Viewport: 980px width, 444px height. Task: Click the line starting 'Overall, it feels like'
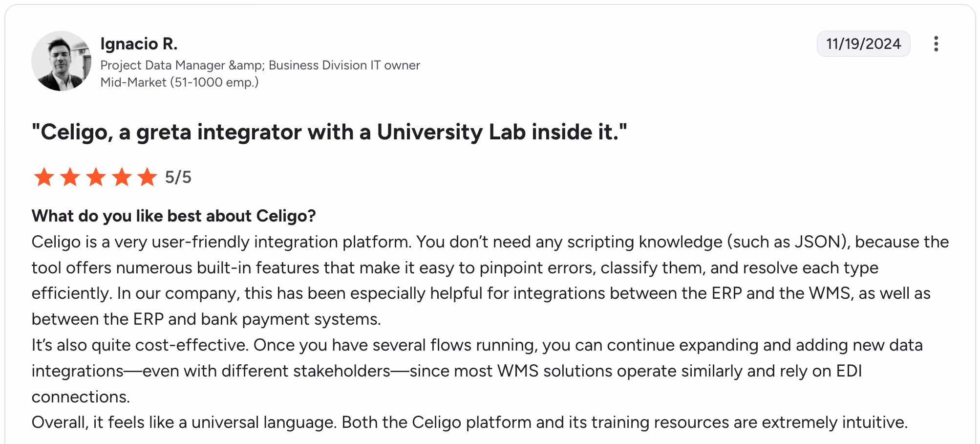[469, 422]
